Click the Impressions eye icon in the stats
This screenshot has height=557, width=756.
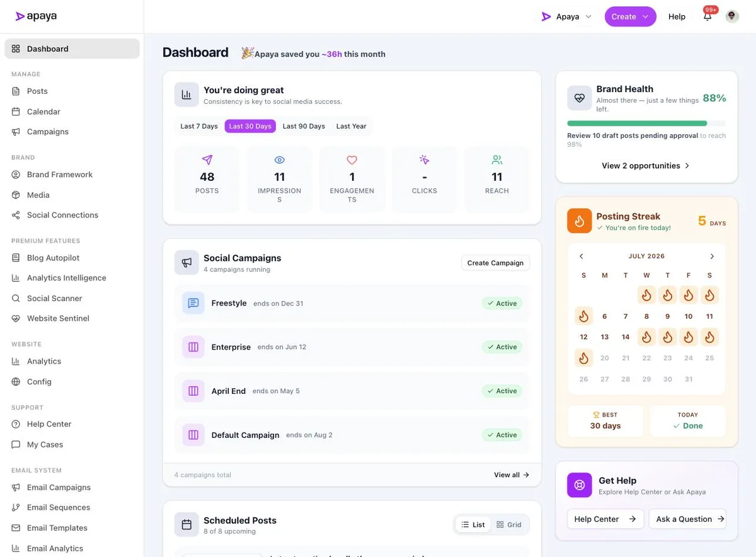pos(280,160)
